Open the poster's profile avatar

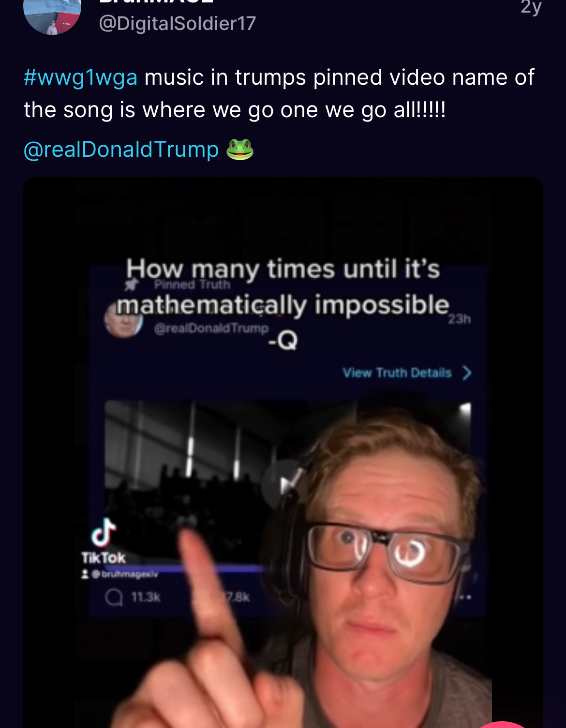coord(52,15)
